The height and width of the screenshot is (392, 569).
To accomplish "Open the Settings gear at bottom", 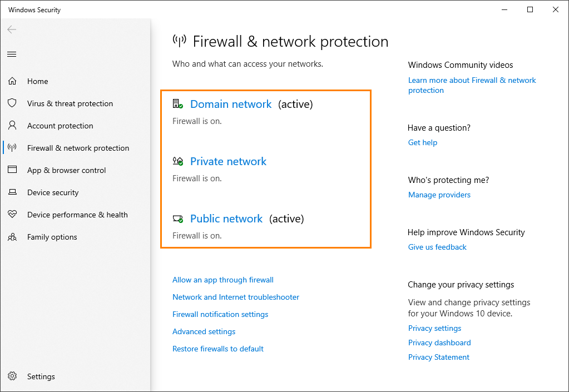I will [x=12, y=376].
